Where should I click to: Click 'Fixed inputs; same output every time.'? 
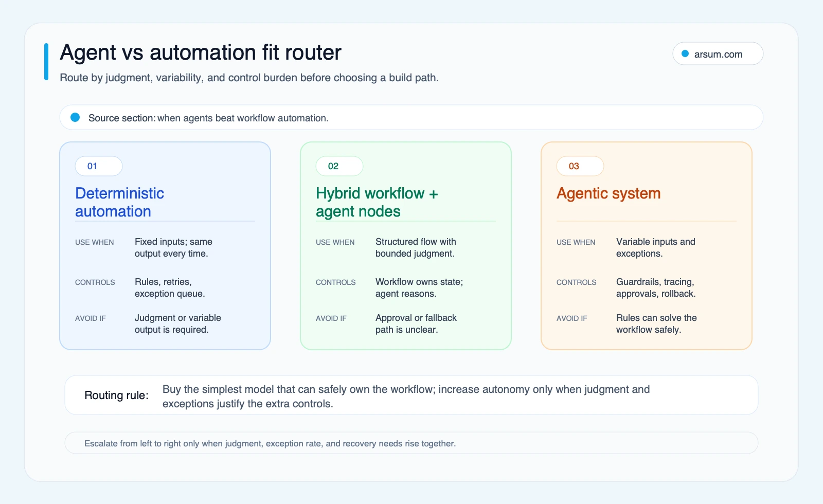[173, 247]
